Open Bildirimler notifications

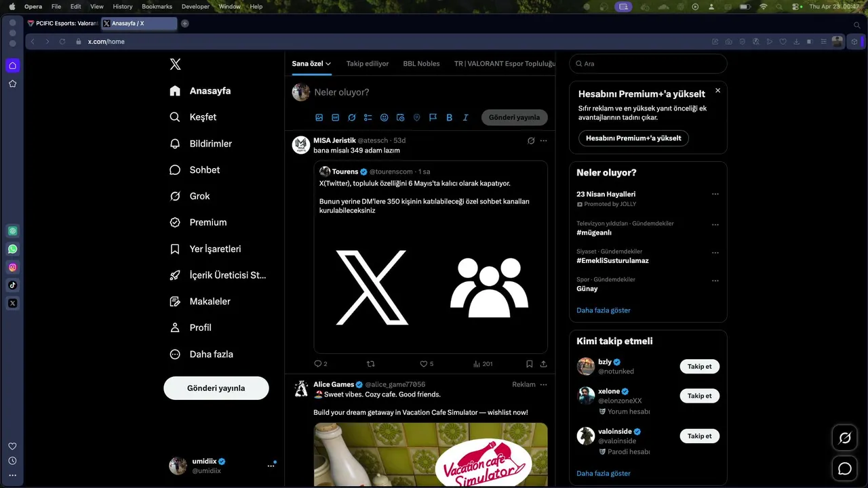point(201,144)
